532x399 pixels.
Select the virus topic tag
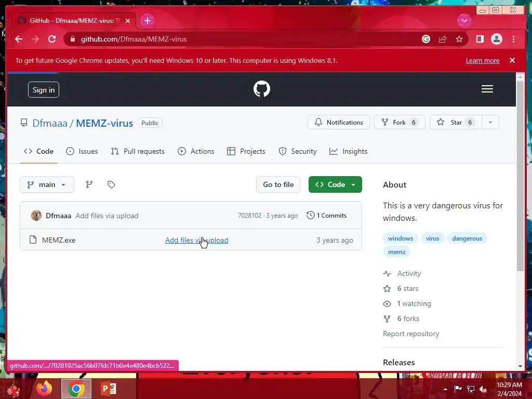[432, 238]
